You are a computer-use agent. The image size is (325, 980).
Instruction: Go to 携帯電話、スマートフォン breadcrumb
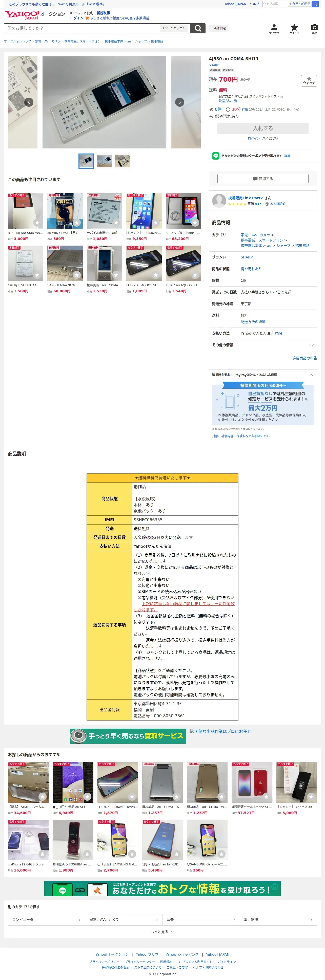click(x=83, y=41)
